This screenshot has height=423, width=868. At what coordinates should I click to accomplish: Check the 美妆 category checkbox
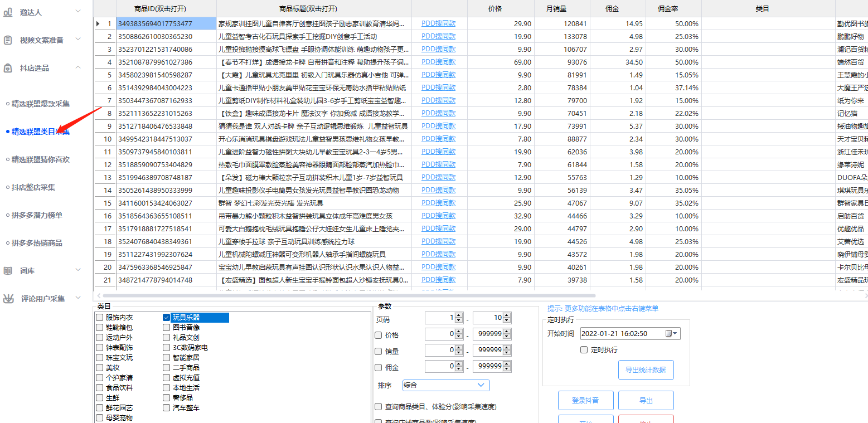[99, 367]
